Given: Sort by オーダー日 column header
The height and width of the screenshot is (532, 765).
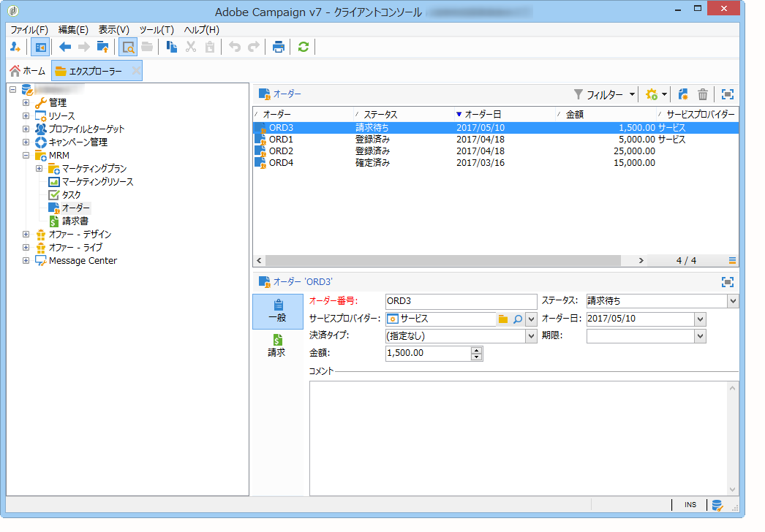Looking at the screenshot, I should (503, 114).
